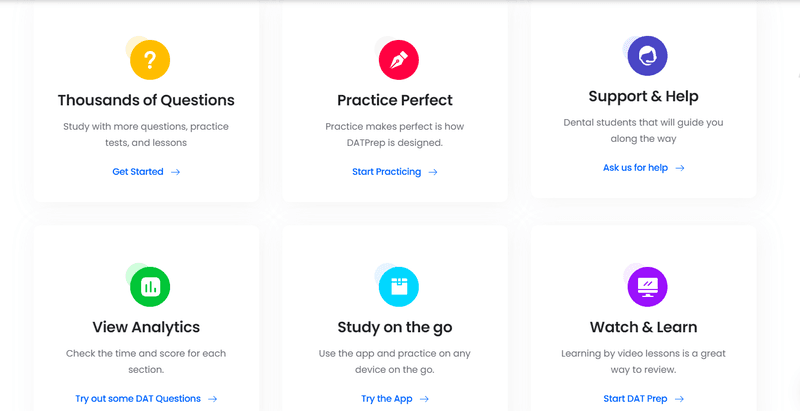The width and height of the screenshot is (800, 411).
Task: Click the purple support headset icon
Action: (x=647, y=56)
